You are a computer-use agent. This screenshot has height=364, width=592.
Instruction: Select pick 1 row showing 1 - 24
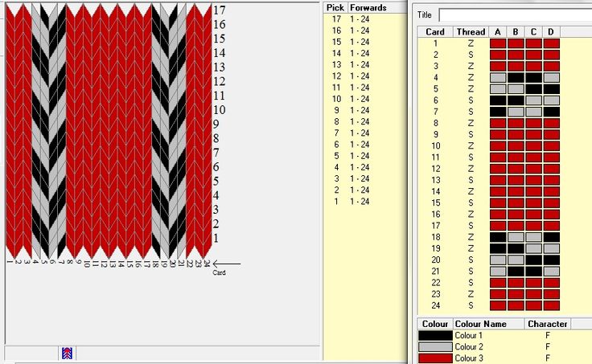pos(354,201)
